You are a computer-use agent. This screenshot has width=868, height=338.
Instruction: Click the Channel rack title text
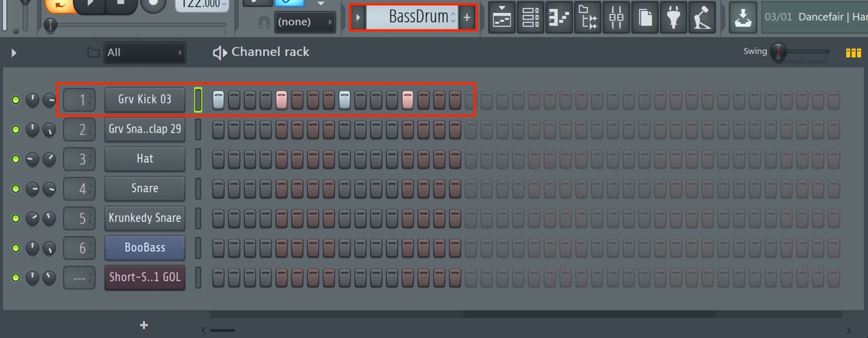(271, 52)
